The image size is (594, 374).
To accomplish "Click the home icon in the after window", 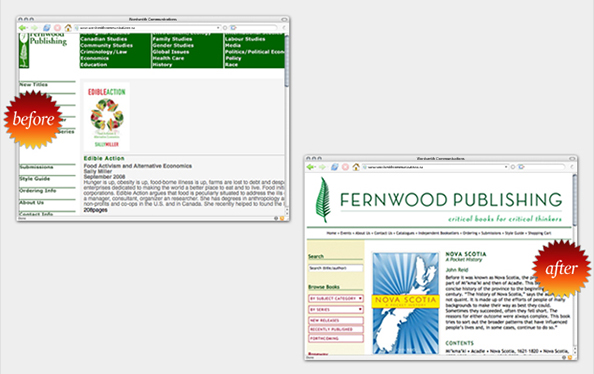I will click(356, 167).
